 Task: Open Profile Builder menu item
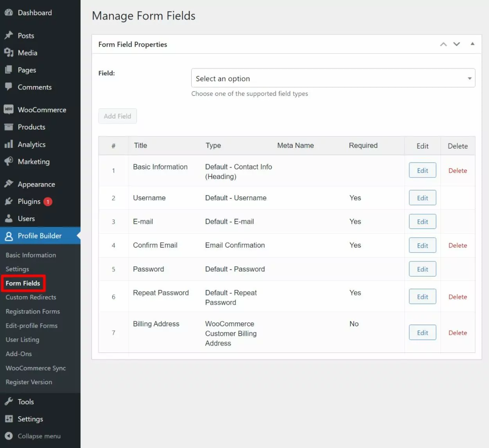(40, 236)
